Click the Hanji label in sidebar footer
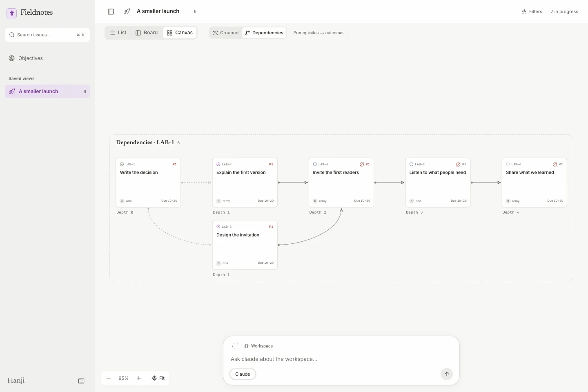This screenshot has width=588, height=392. pos(16,381)
